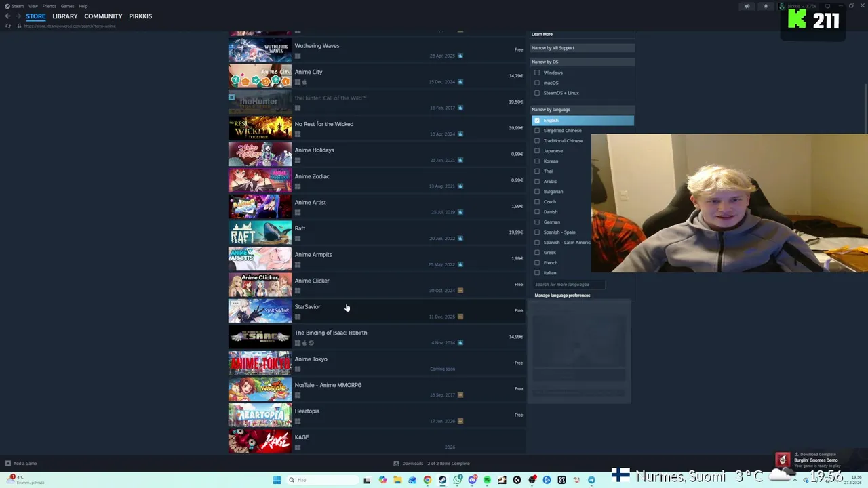Click the search for more languages field
This screenshot has height=488, width=868.
click(568, 285)
